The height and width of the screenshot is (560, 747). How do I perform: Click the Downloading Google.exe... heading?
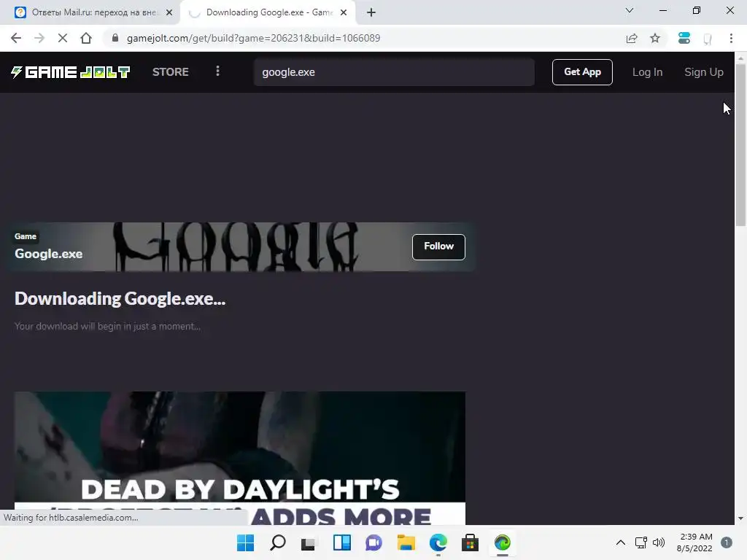point(120,299)
